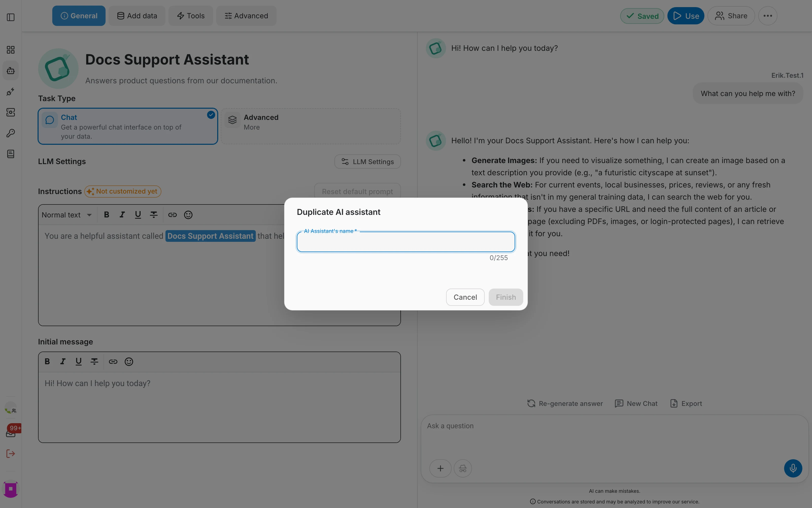Click the Docs Support Assistant title heading
The height and width of the screenshot is (508, 812).
[x=167, y=59]
